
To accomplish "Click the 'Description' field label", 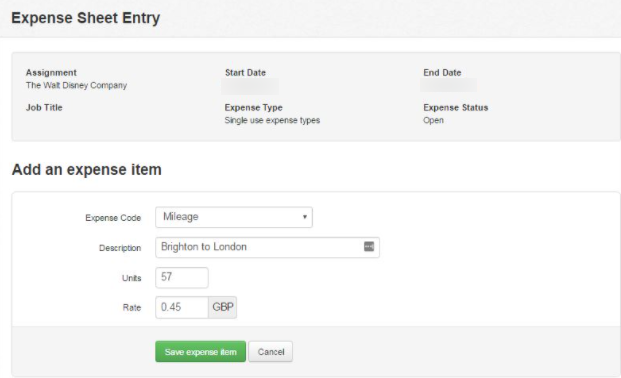I will point(120,248).
